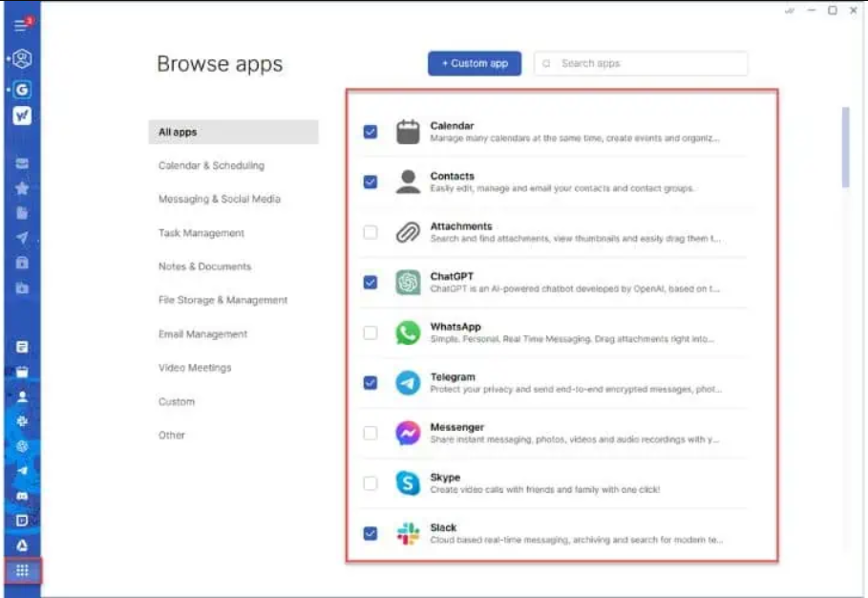Click the ChatGPT logo in list
Image resolution: width=868 pixels, height=598 pixels.
point(408,283)
